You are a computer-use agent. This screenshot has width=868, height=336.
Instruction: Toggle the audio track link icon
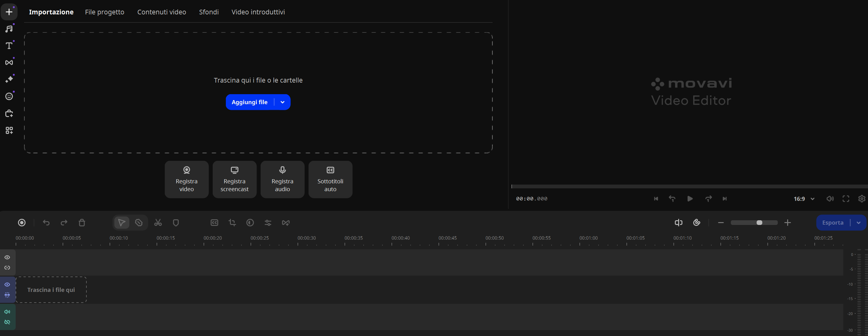(x=7, y=322)
